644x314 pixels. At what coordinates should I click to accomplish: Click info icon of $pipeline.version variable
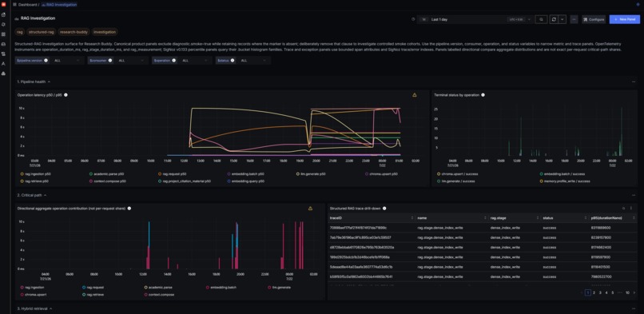click(x=46, y=61)
